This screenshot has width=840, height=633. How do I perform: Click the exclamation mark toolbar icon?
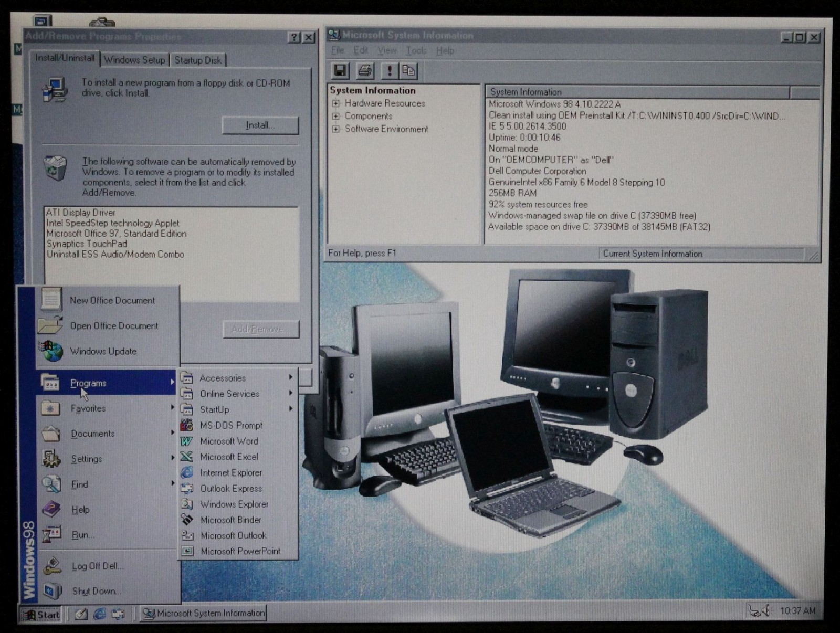390,70
